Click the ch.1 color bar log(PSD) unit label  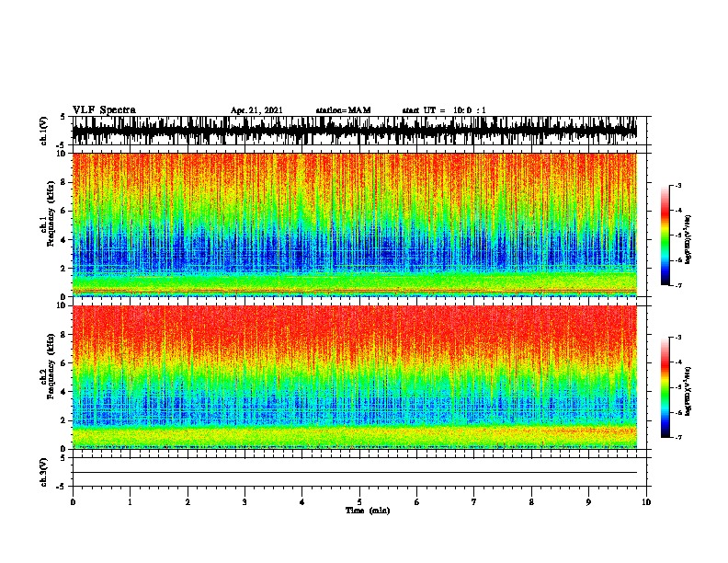pos(688,240)
